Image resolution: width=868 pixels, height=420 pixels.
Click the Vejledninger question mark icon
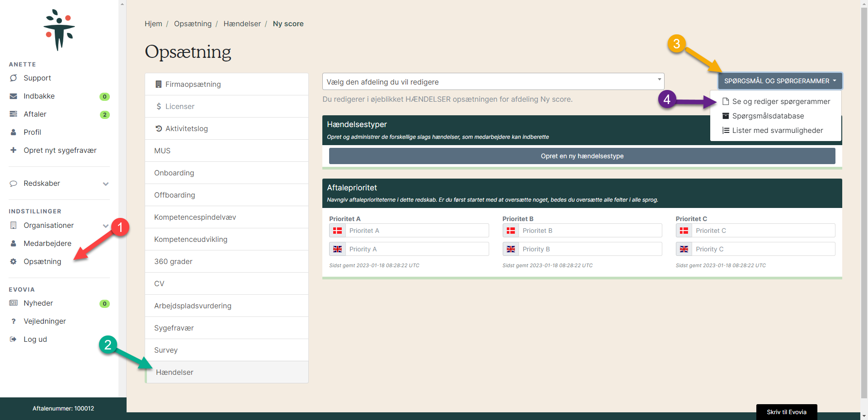point(14,321)
